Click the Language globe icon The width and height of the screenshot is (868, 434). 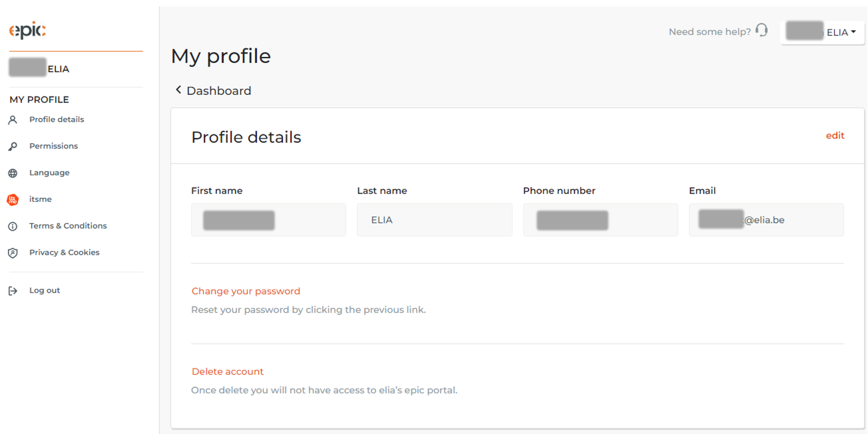[x=13, y=173]
